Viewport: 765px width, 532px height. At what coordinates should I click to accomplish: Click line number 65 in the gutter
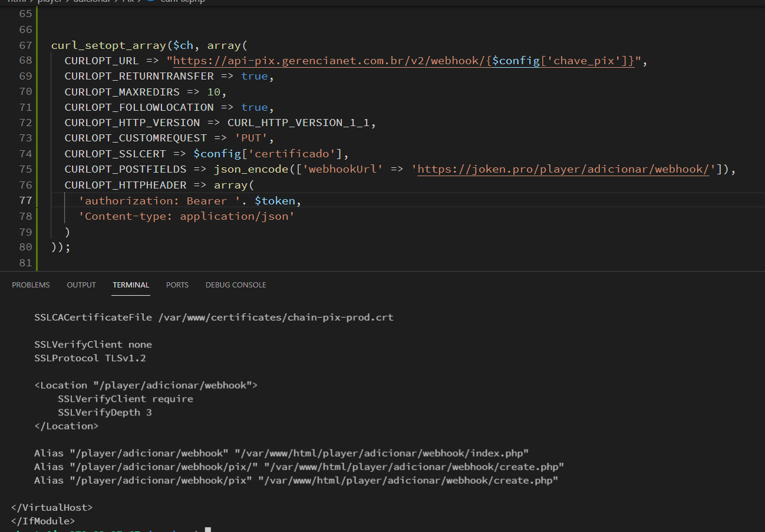(25, 14)
